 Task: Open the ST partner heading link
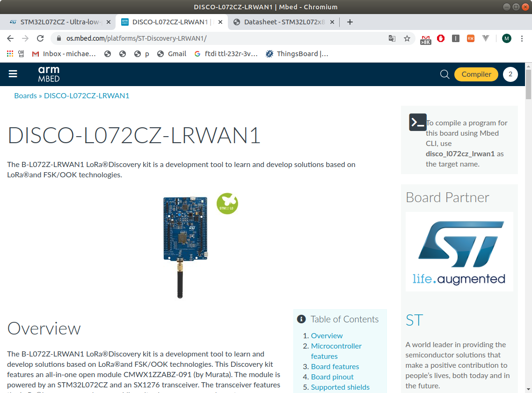tap(414, 320)
